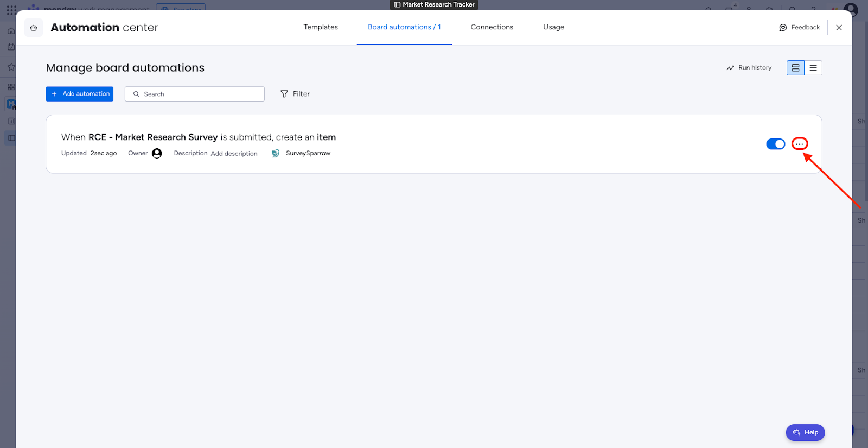Image resolution: width=868 pixels, height=448 pixels.
Task: Click the owner avatar icon
Action: click(157, 154)
